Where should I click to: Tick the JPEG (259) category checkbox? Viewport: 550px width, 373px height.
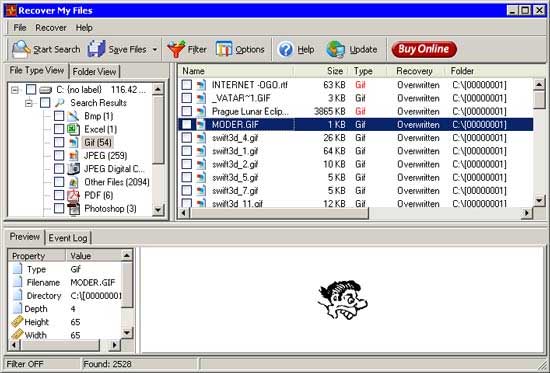click(59, 155)
